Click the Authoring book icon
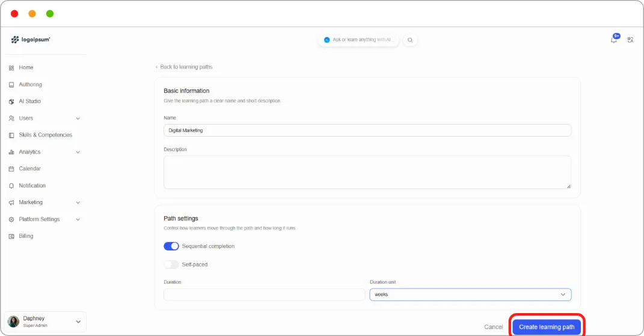 (x=11, y=85)
